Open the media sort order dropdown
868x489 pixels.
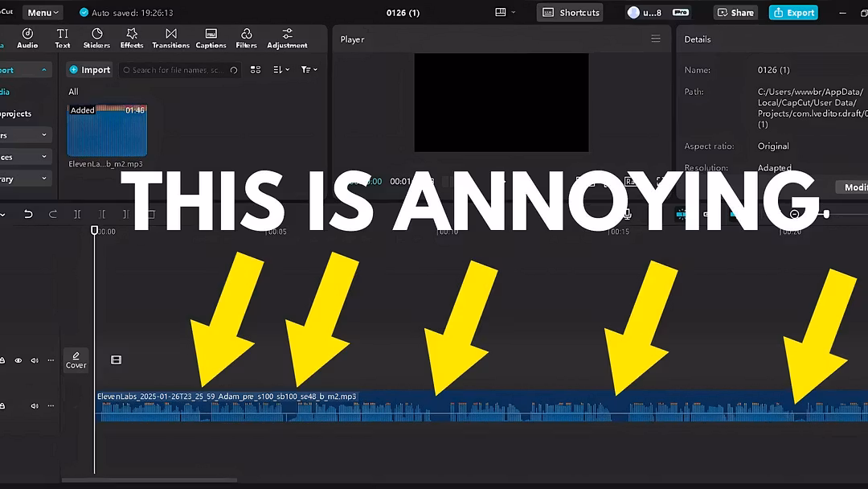pos(280,70)
